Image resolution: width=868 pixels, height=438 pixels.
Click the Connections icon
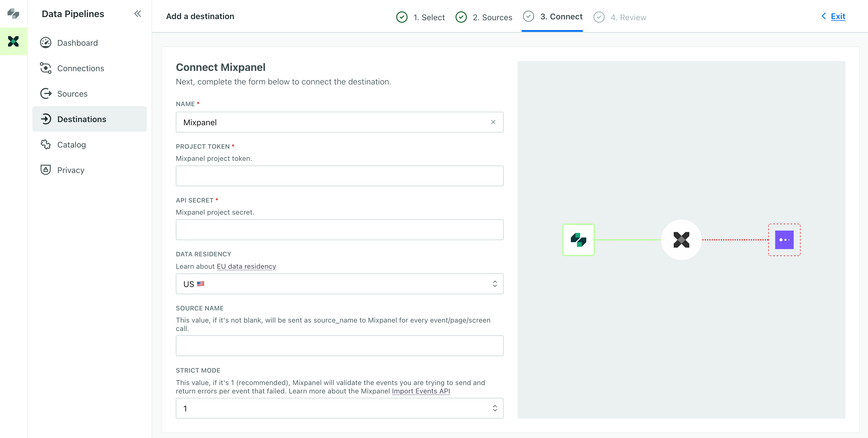[45, 68]
